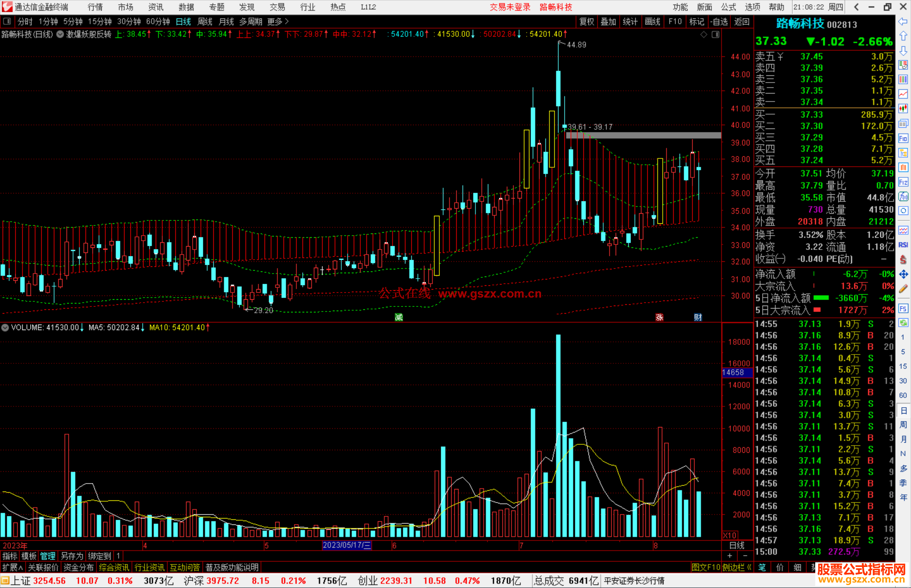This screenshot has height=588, width=911.
Task: Click the minus zoom button below volume chart
Action: click(744, 556)
